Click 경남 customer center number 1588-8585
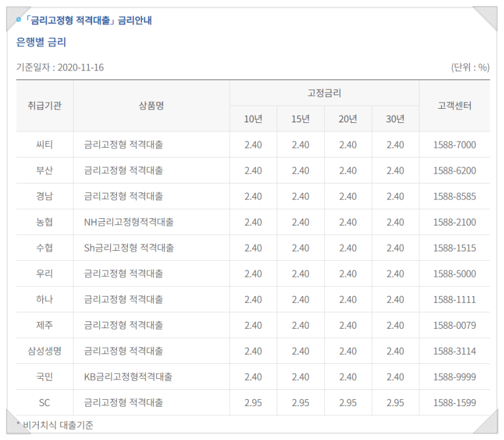Viewport: 504px width, 440px height. click(x=455, y=197)
